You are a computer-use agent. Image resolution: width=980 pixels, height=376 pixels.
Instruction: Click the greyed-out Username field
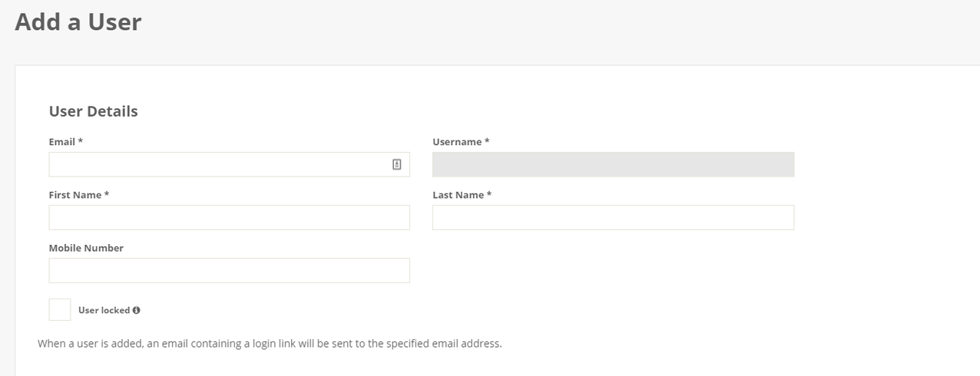[613, 164]
